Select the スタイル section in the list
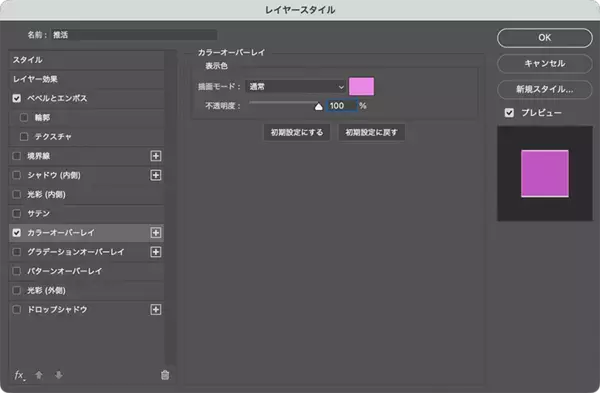Screen dimensions: 600x393 point(86,60)
